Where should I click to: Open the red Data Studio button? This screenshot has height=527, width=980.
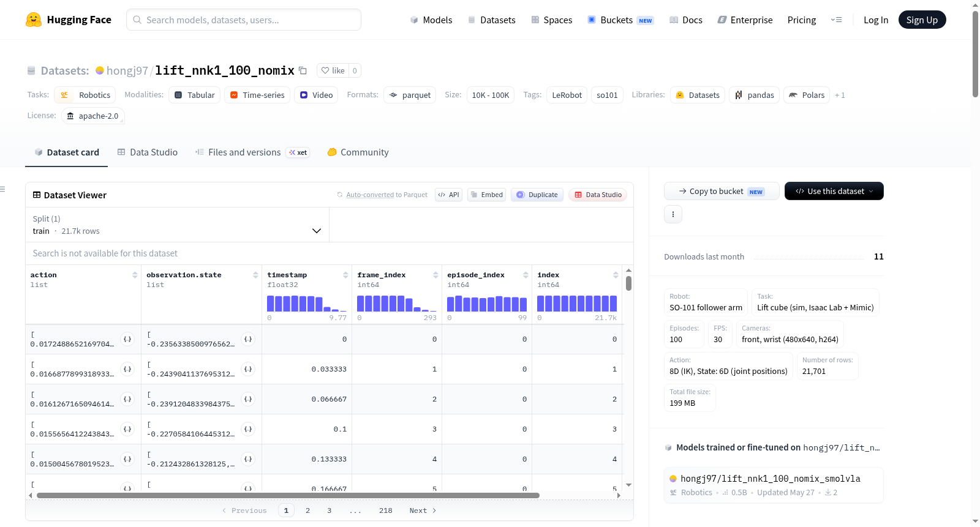[598, 195]
